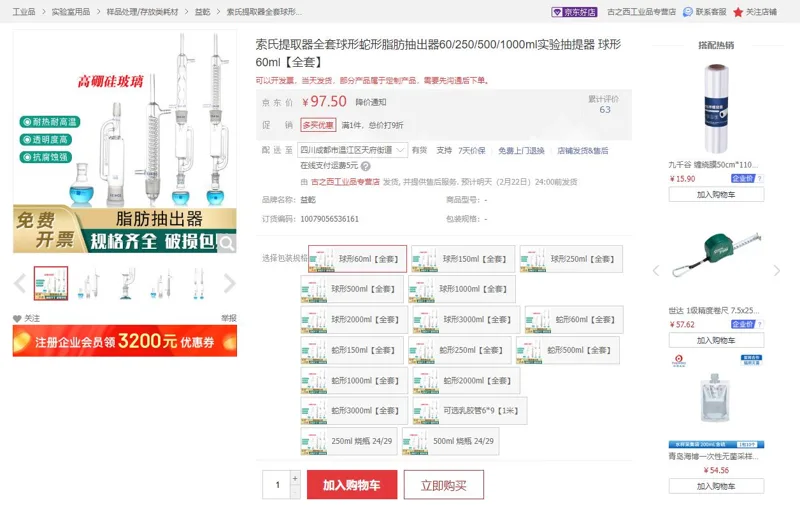The width and height of the screenshot is (800, 505).
Task: Show previous product thumbnails arrow
Action: pyautogui.click(x=20, y=283)
